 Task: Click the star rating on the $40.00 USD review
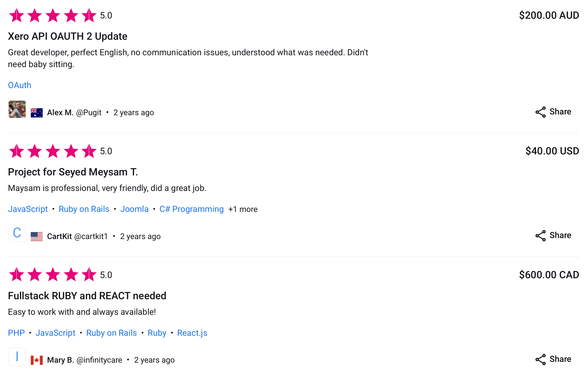click(x=52, y=151)
